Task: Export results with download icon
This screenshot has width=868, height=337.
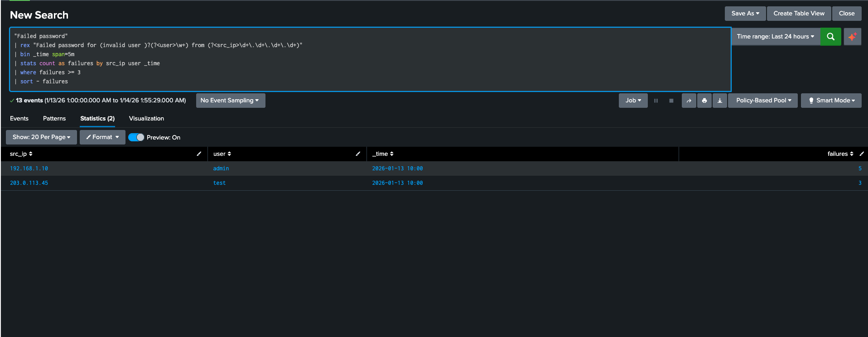Action: pos(719,101)
